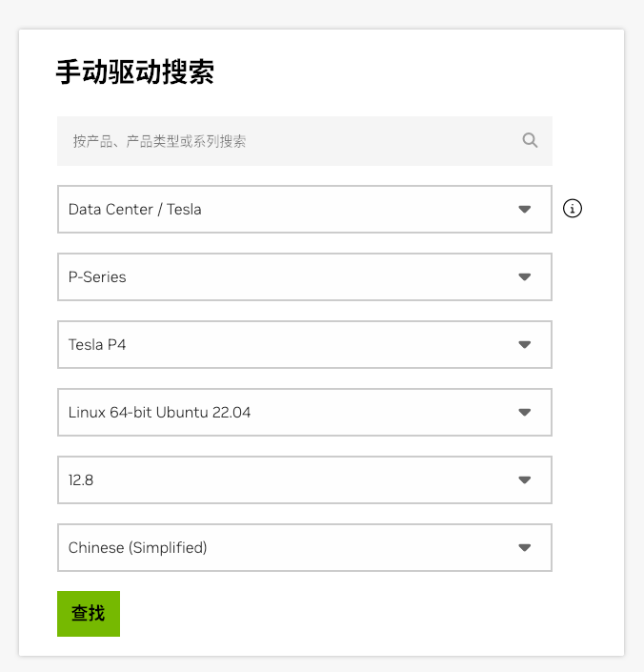
Task: Click the info icon beside product type
Action: [573, 209]
